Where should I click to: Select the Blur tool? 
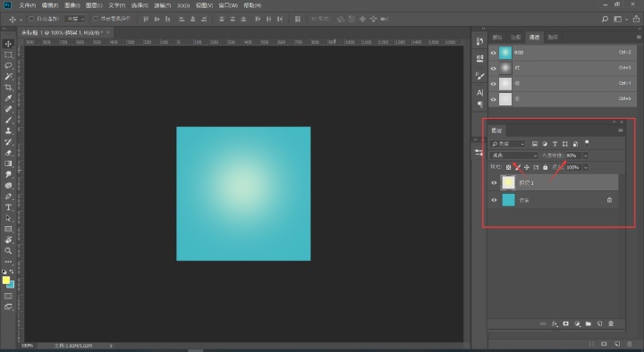point(8,174)
